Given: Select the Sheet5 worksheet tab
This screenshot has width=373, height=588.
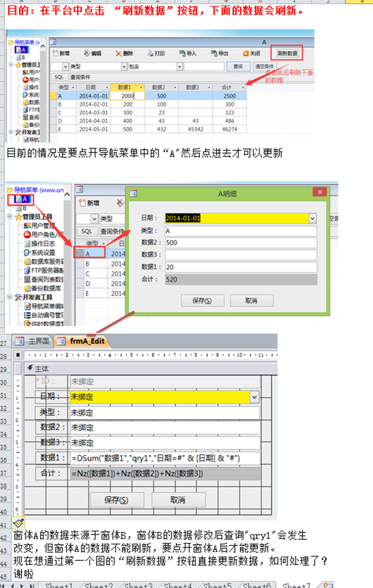Looking at the screenshot, I should coord(217,585).
